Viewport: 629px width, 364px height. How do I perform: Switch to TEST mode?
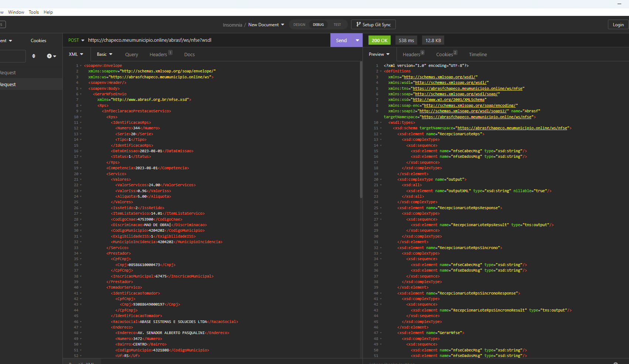337,25
